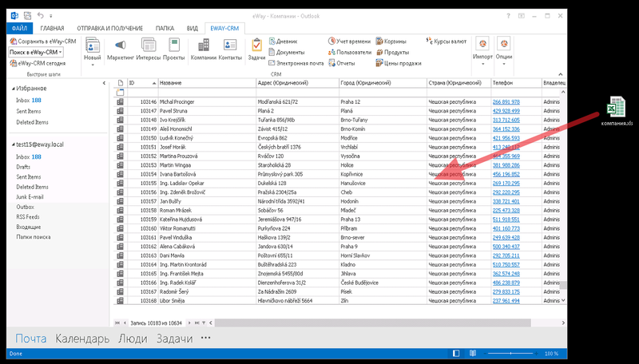Select Inbox under Избранное

click(29, 100)
